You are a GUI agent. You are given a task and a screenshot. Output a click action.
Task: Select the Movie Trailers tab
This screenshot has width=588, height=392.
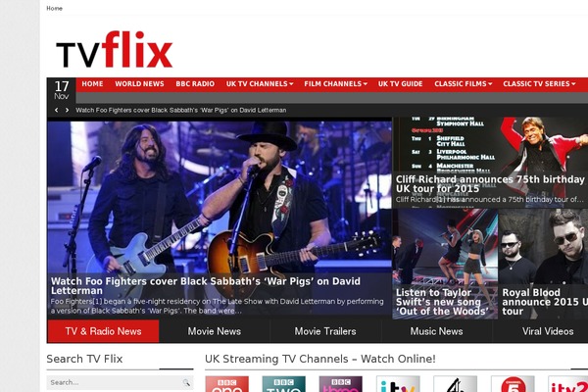(325, 331)
